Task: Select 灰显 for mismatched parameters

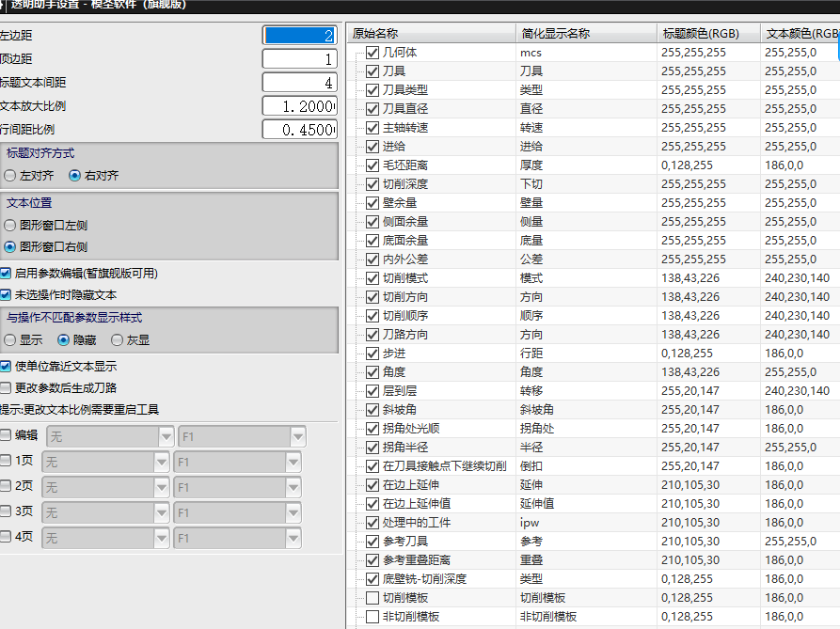Action: (118, 340)
